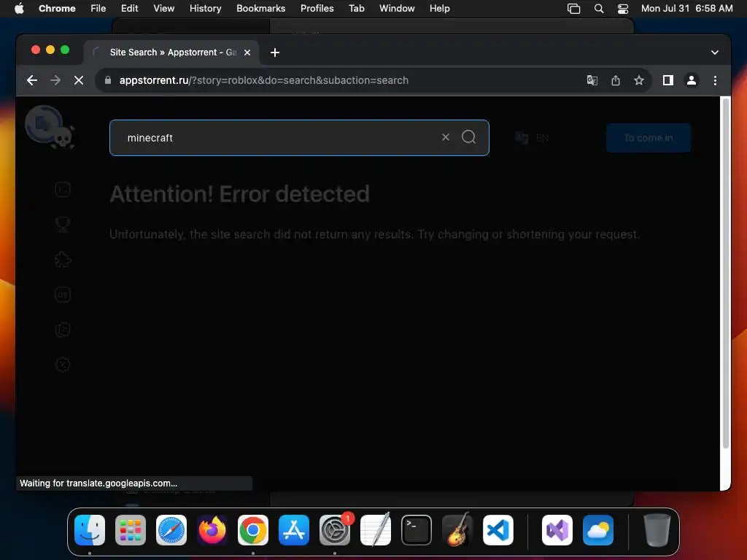Open Visual Studio from the Dock
The image size is (747, 560).
click(x=557, y=530)
